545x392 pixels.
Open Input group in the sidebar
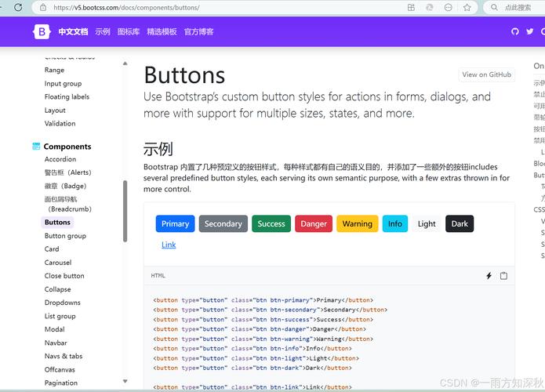coord(63,84)
